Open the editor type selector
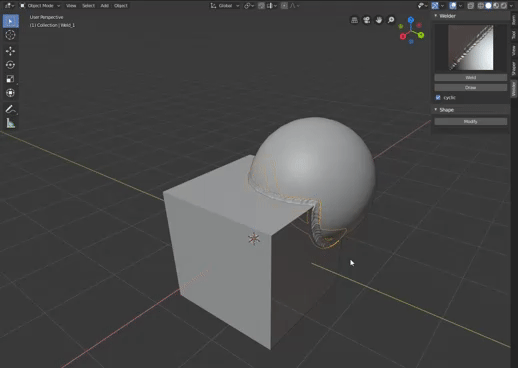 coord(9,5)
